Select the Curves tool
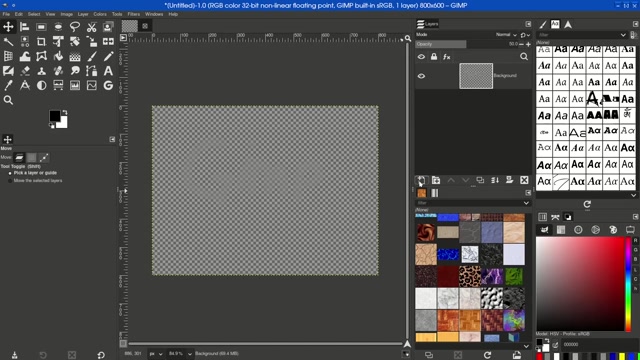The height and width of the screenshot is (360, 640). tap(91, 85)
